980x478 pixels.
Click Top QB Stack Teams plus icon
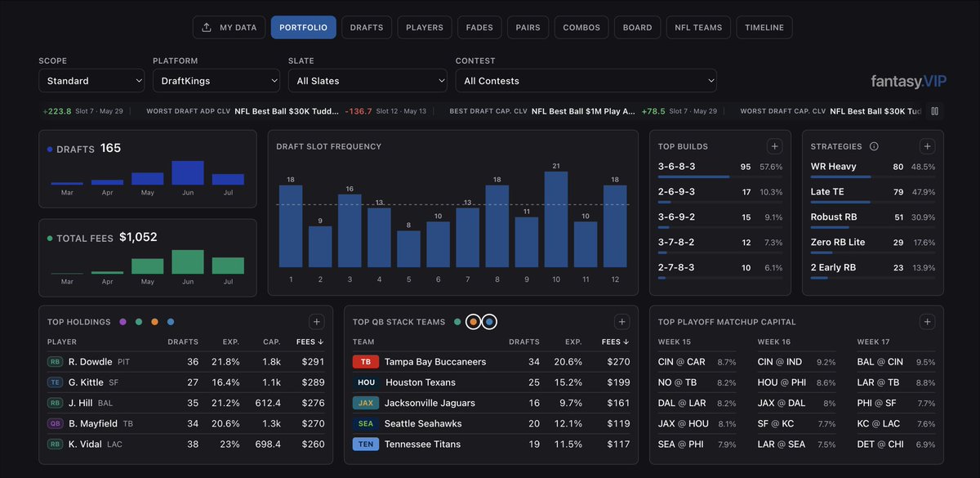622,322
